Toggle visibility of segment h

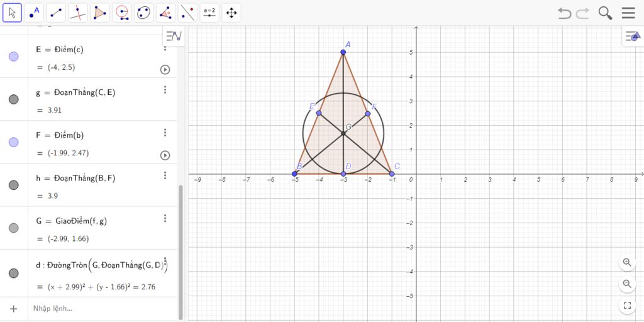pos(14,185)
